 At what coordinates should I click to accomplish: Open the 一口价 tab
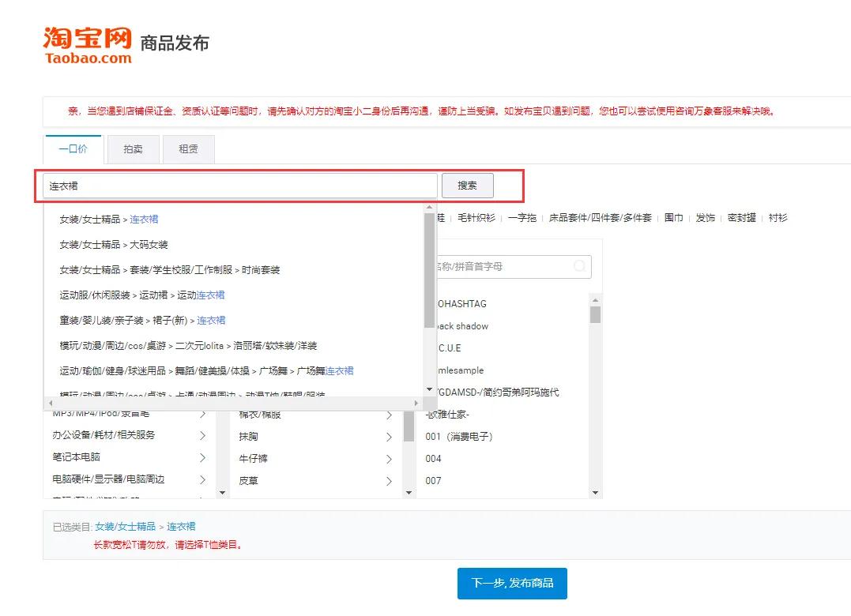[x=72, y=148]
